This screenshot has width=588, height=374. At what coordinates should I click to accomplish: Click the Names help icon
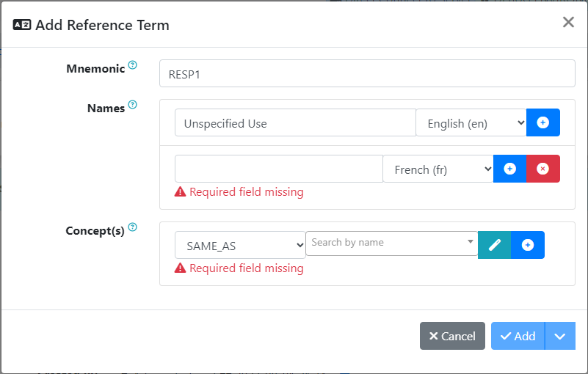coord(133,105)
